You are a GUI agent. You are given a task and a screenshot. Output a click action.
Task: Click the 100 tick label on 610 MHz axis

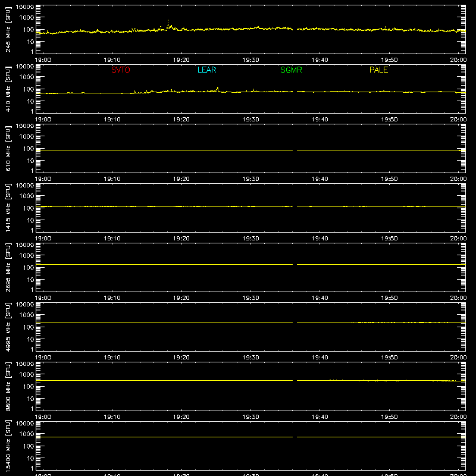tap(29, 148)
